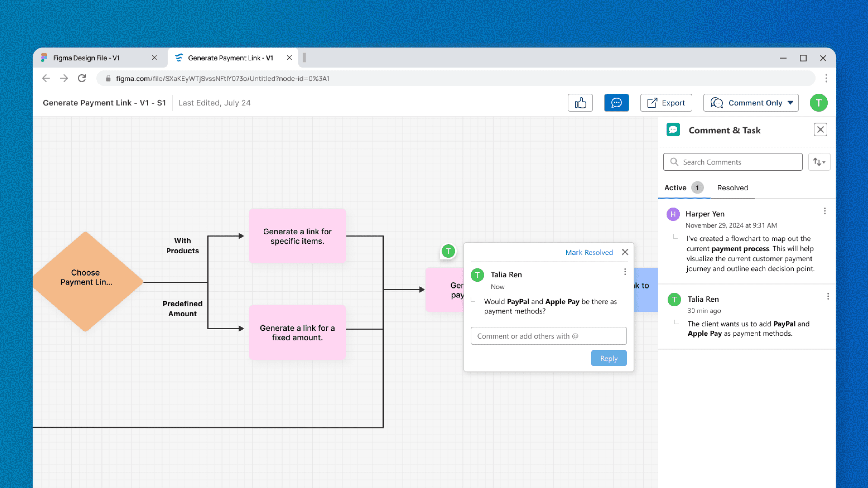868x488 pixels.
Task: Click the browser reload icon
Action: click(82, 78)
